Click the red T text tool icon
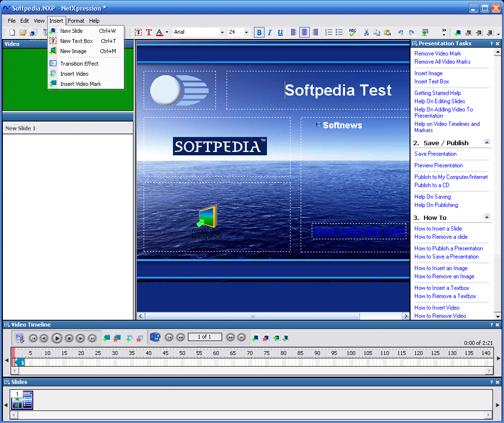 [x=149, y=32]
